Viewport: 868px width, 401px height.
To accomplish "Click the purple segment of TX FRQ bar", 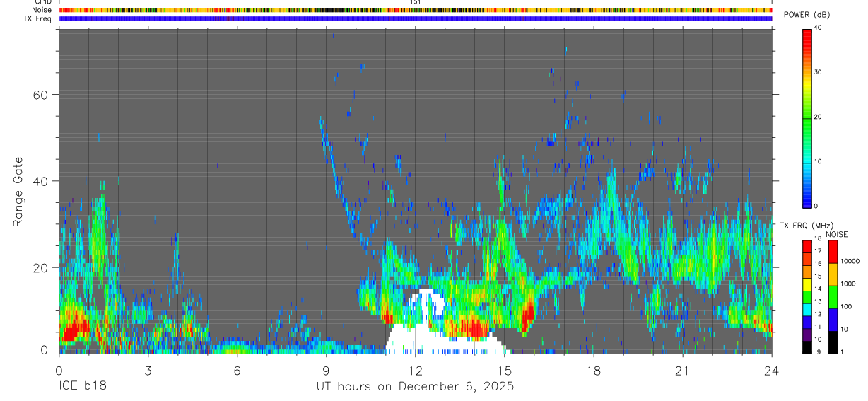I will (807, 335).
